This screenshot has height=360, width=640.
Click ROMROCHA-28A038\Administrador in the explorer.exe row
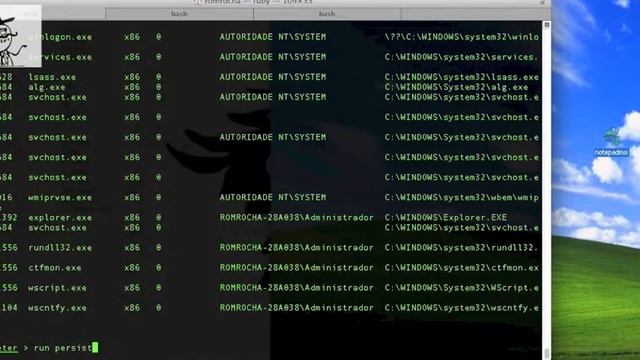click(296, 218)
